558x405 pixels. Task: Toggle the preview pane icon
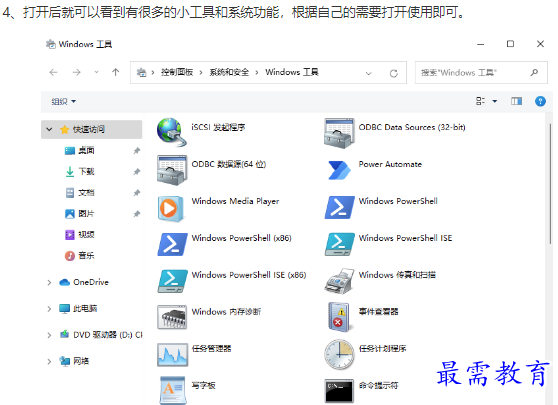click(x=516, y=101)
